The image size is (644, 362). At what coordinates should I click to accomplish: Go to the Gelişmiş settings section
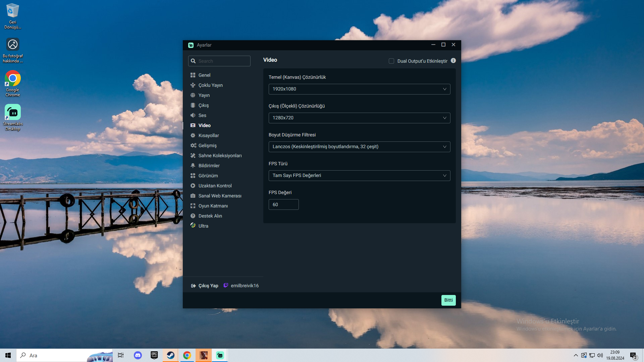coord(207,145)
